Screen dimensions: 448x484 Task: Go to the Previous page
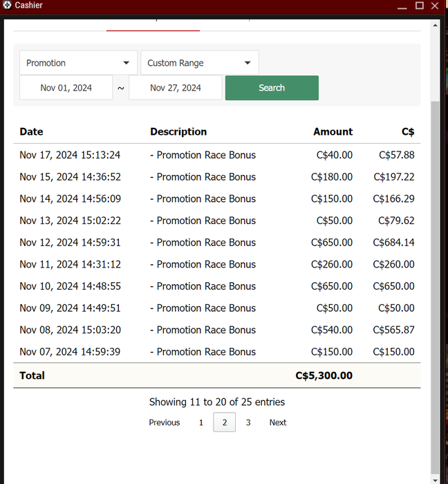tap(165, 422)
